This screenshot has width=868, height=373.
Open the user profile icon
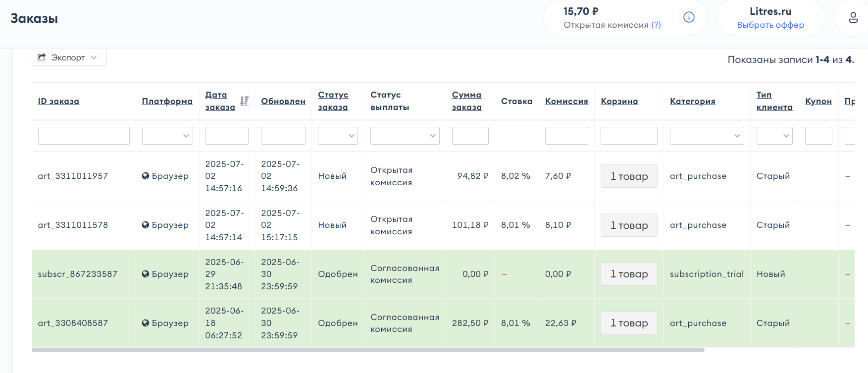point(853,18)
